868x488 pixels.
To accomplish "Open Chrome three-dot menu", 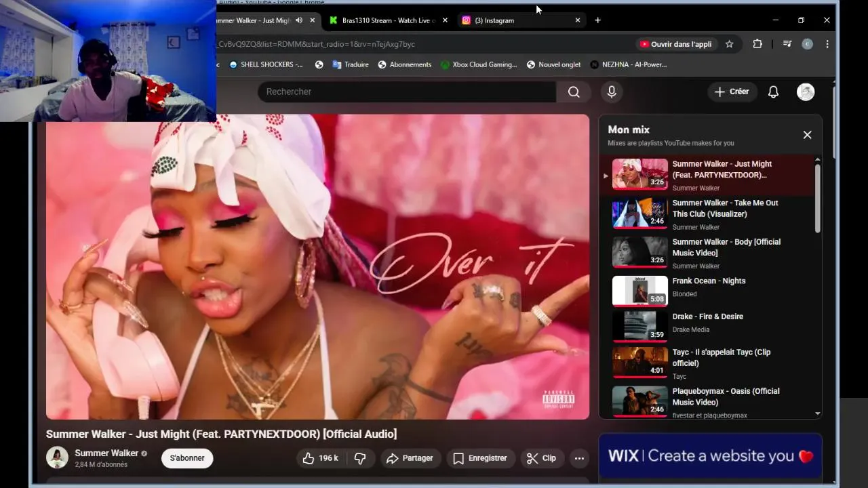I will point(827,44).
